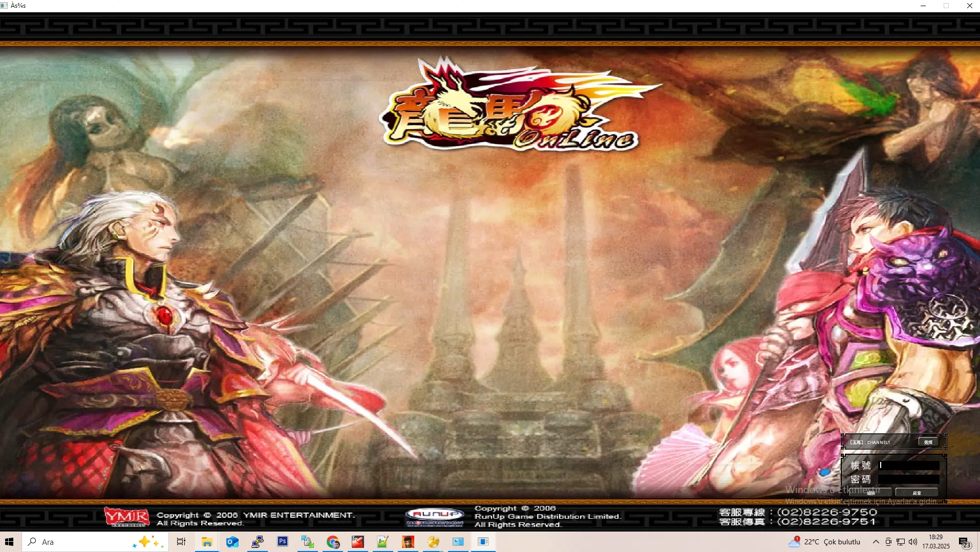Viewport: 980px width, 552px height.
Task: Click the network status tray icon
Action: 901,542
